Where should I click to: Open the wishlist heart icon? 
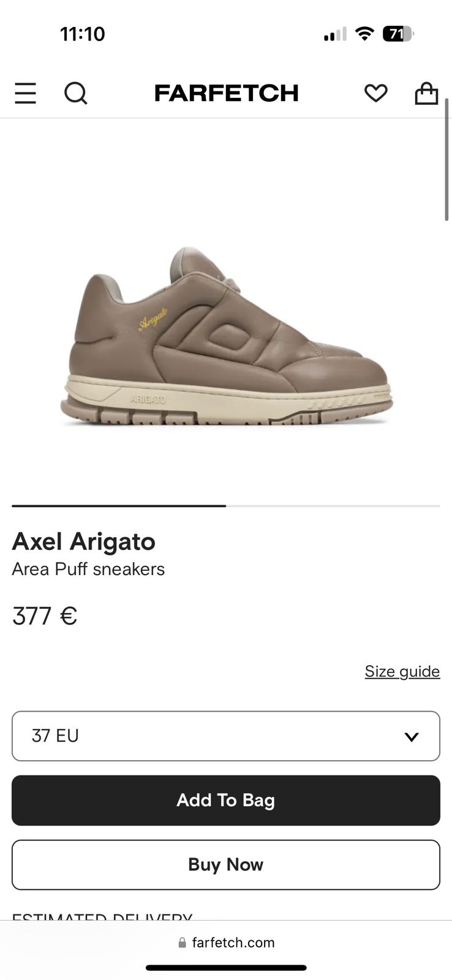click(x=375, y=93)
